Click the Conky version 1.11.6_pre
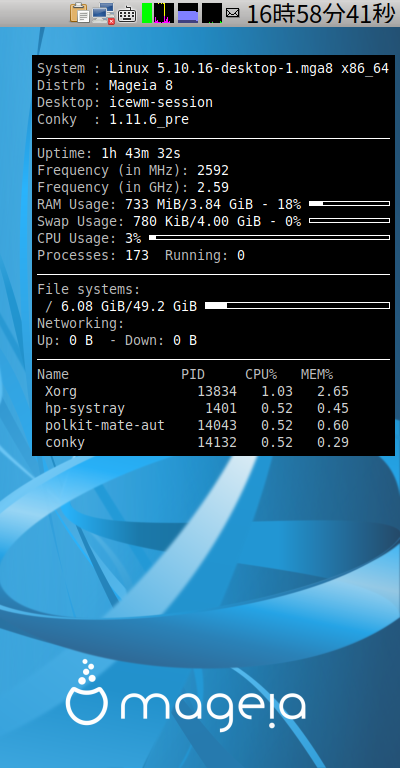The width and height of the screenshot is (400, 768). point(149,120)
